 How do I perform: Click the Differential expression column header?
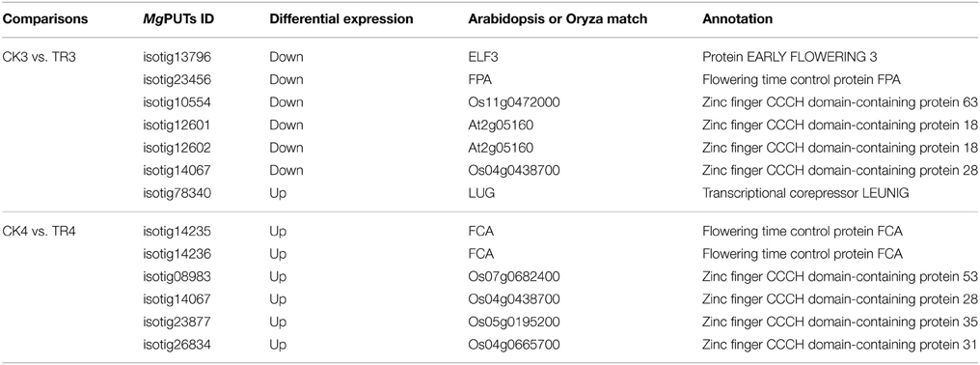click(341, 19)
